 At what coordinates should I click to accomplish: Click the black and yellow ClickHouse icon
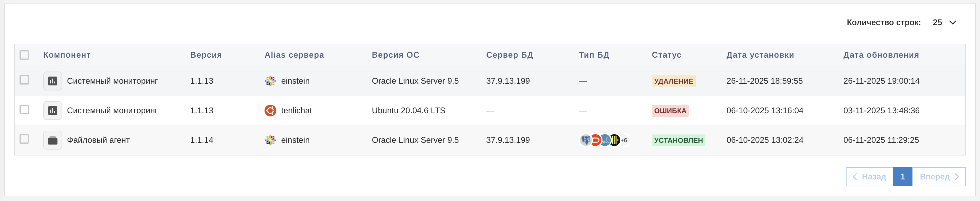point(614,140)
